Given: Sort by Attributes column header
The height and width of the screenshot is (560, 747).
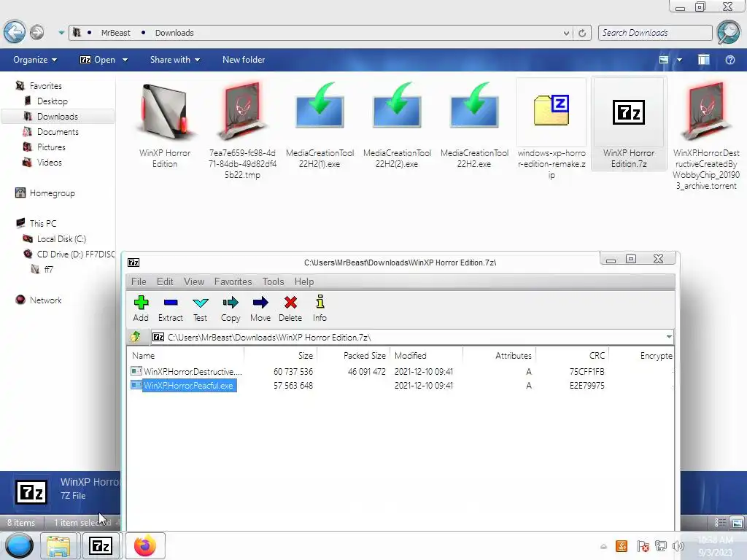Looking at the screenshot, I should [x=499, y=355].
